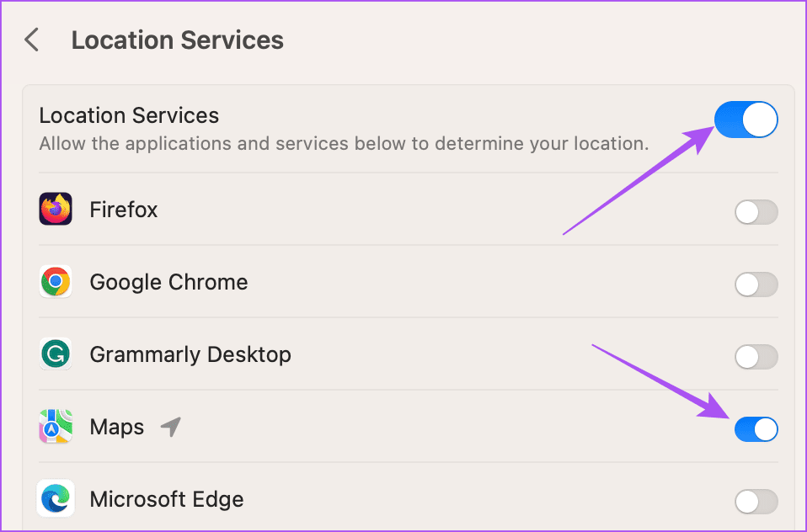Enable location access for Firefox

[x=756, y=212]
